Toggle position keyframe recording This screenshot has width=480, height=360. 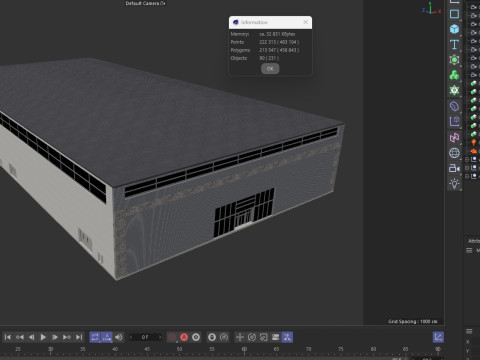tap(240, 337)
